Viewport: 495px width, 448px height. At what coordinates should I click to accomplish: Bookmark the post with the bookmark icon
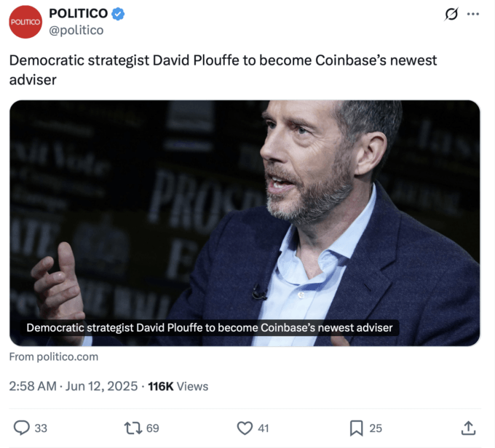[357, 428]
